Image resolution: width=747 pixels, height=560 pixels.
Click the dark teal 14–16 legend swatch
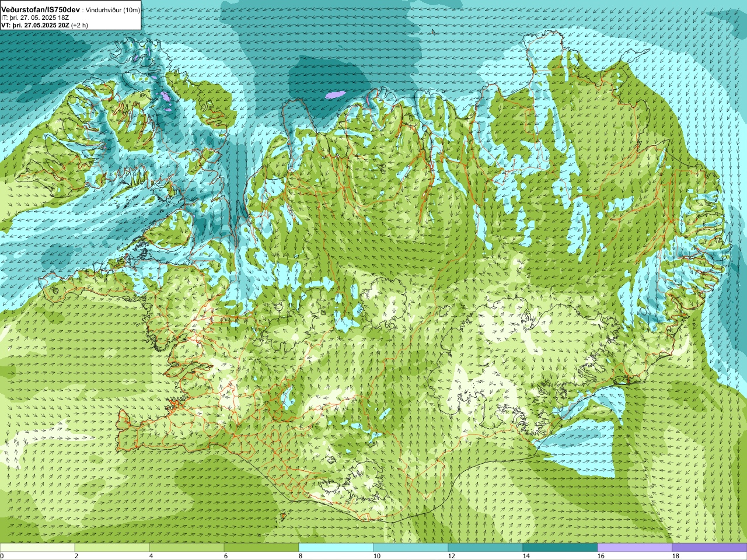[x=560, y=548]
